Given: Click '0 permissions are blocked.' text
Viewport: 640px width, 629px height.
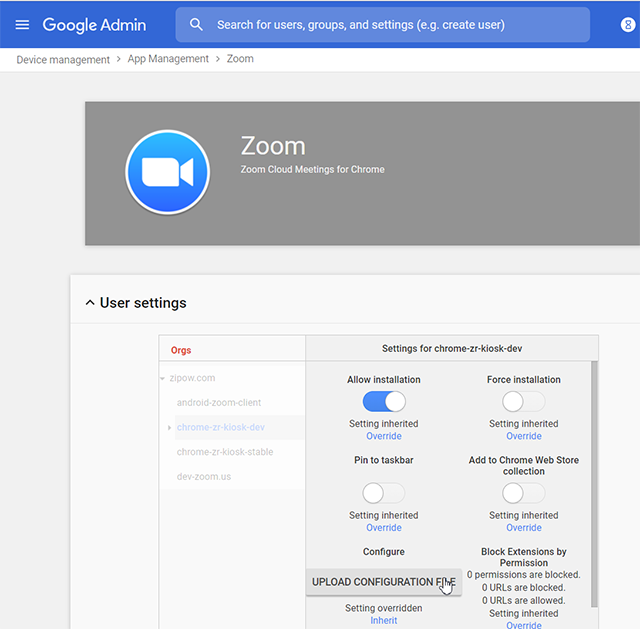Looking at the screenshot, I should [x=524, y=575].
